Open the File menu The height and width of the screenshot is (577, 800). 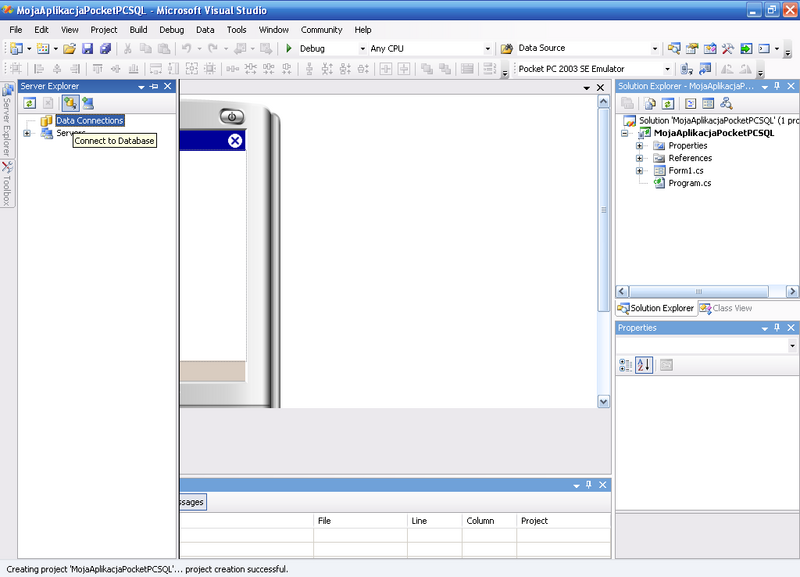[x=16, y=30]
